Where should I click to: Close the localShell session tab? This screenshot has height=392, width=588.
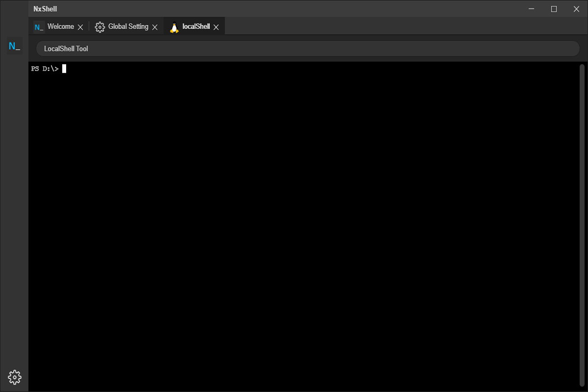click(216, 27)
